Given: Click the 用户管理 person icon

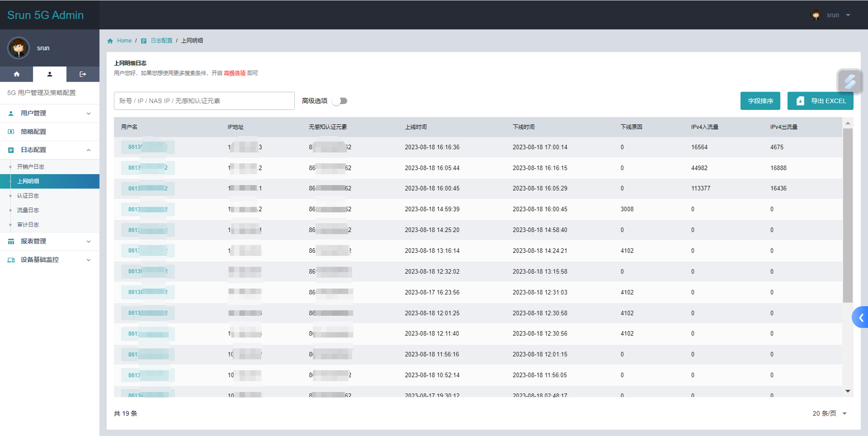Looking at the screenshot, I should (11, 113).
